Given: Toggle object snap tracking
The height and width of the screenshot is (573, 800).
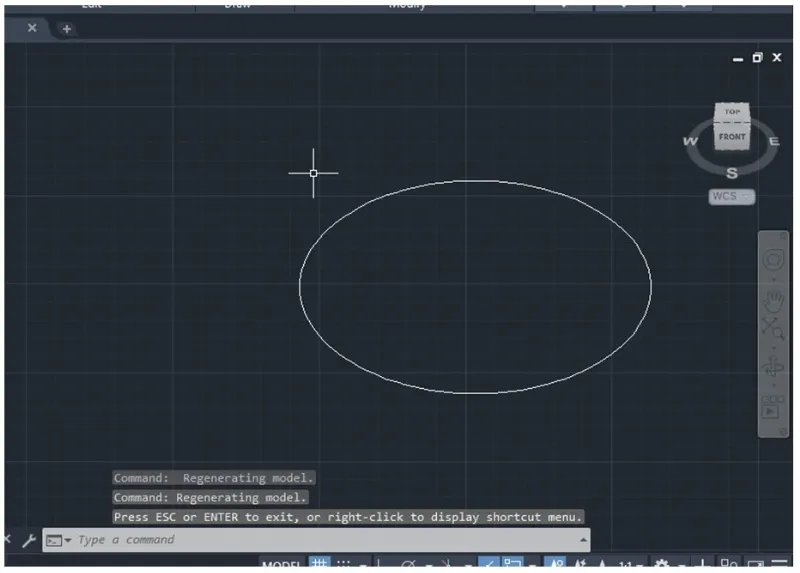Looking at the screenshot, I should [x=489, y=563].
